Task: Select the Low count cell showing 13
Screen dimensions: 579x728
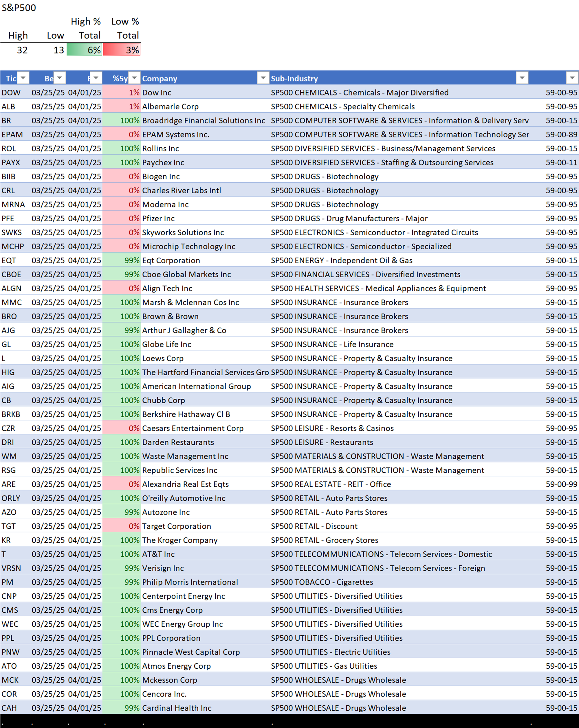Action: (x=58, y=50)
